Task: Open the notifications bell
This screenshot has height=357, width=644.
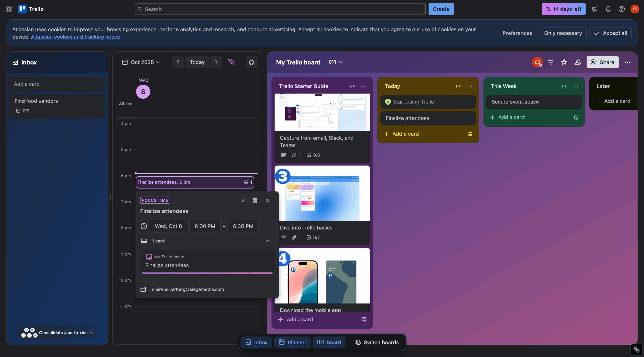Action: tap(608, 9)
